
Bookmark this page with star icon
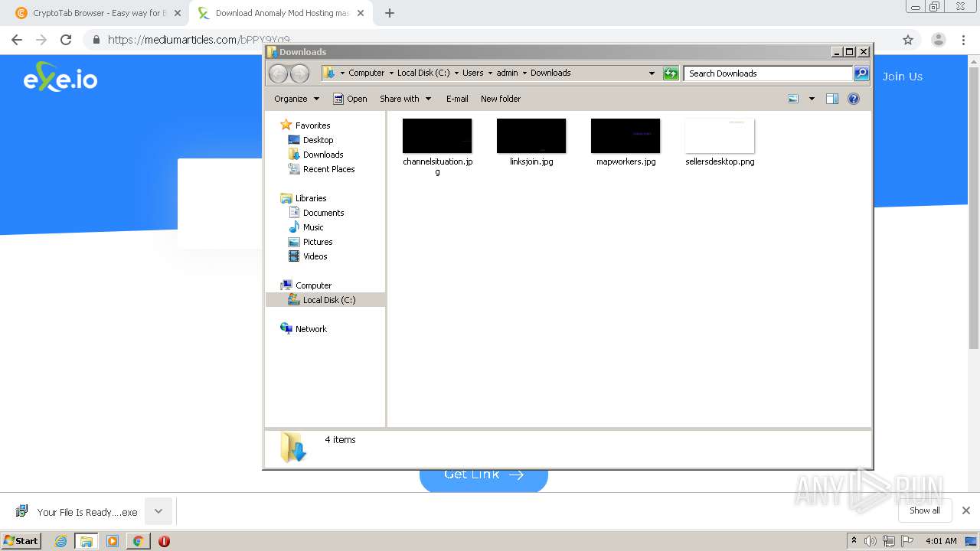tap(907, 40)
